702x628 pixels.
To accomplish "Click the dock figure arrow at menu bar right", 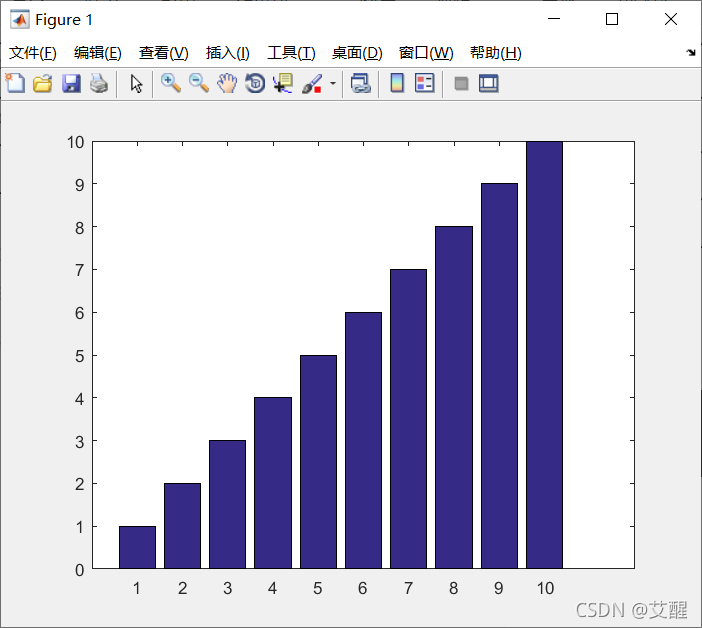I will (691, 53).
